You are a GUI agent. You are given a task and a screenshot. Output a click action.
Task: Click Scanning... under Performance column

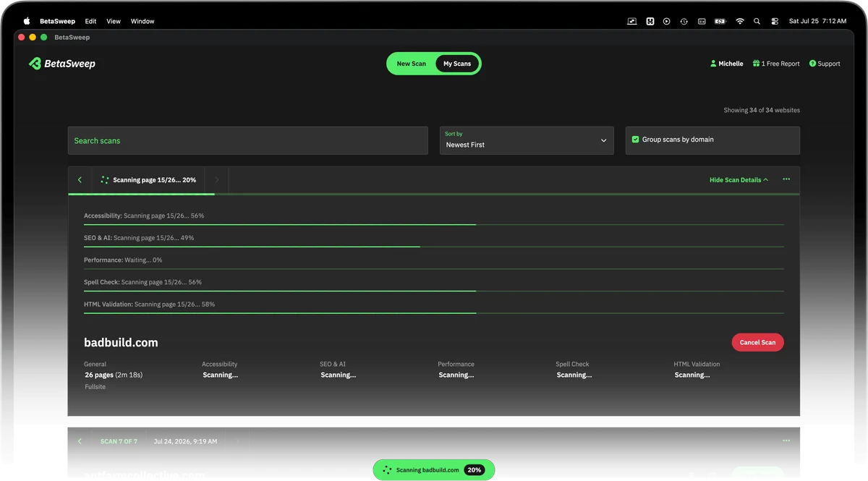456,375
